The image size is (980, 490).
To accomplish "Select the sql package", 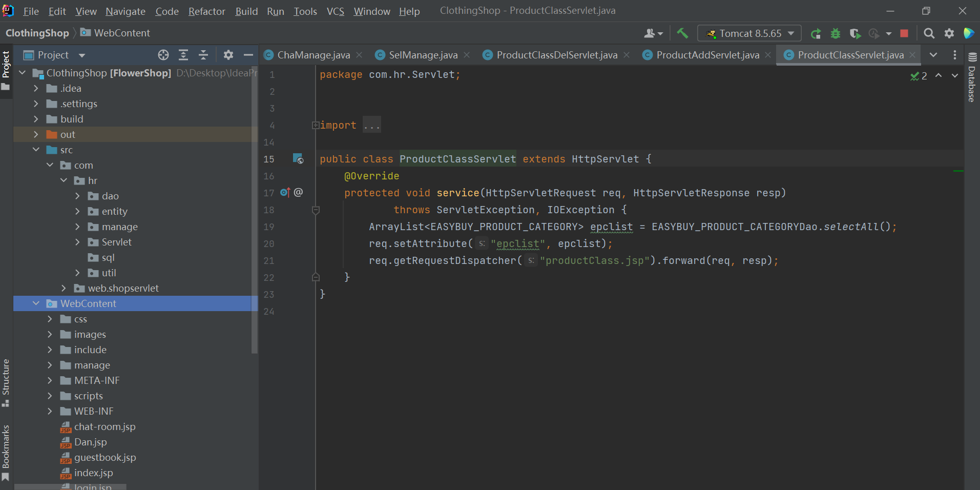I will [108, 257].
